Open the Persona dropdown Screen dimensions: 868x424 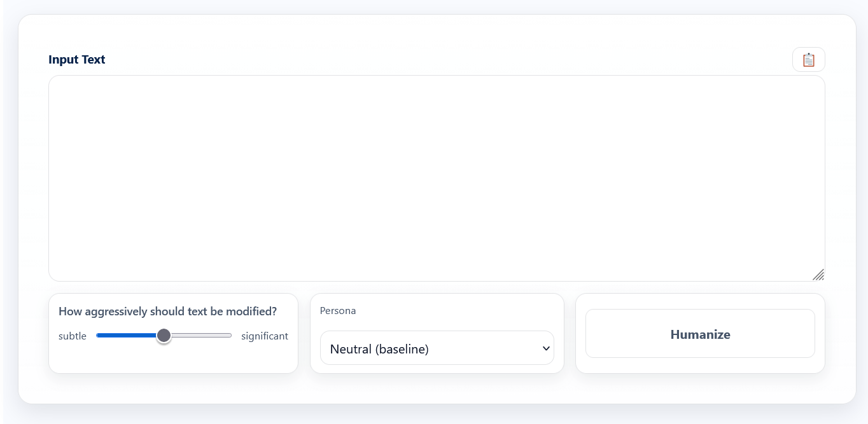point(437,348)
